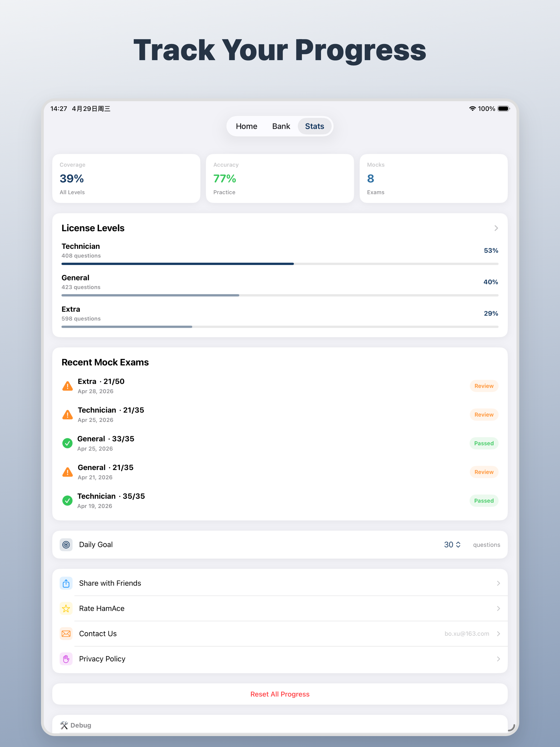Open Rate HamAce
This screenshot has height=747, width=560.
pyautogui.click(x=280, y=609)
